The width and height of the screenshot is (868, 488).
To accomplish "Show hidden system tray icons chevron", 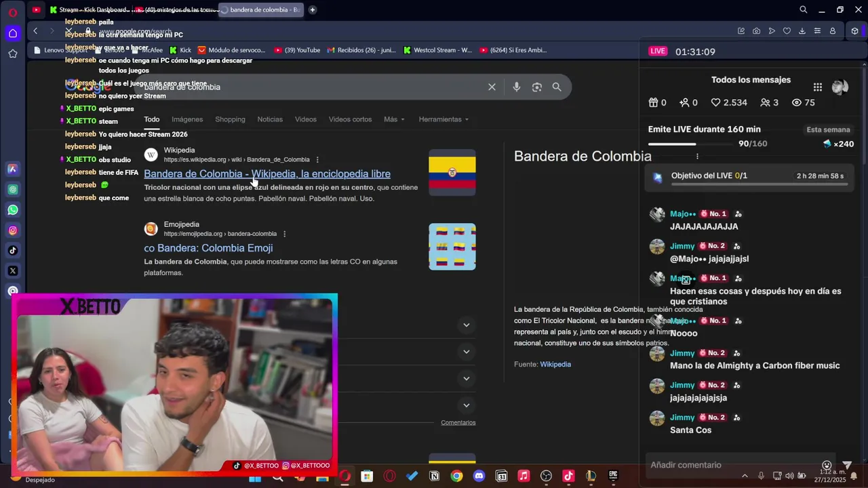I will point(745,476).
